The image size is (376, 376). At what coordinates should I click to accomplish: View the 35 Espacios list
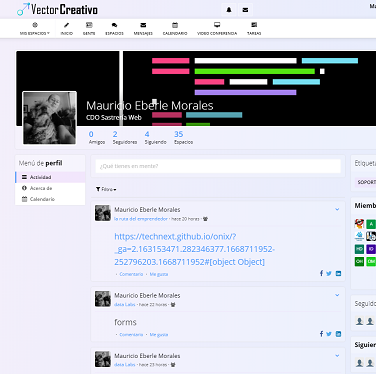point(183,137)
